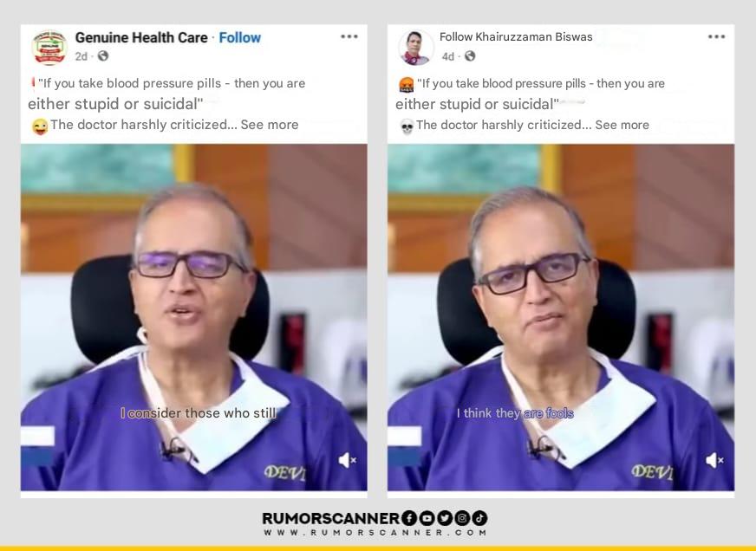
Task: Unmute the right video speaker icon
Action: [714, 460]
